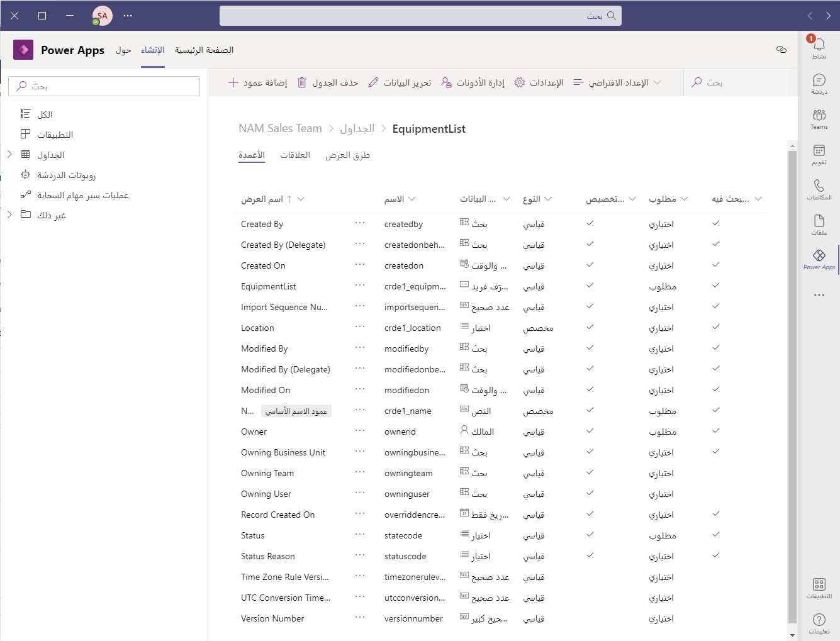Click the command bar بحث search box
The width and height of the screenshot is (840, 641).
740,82
